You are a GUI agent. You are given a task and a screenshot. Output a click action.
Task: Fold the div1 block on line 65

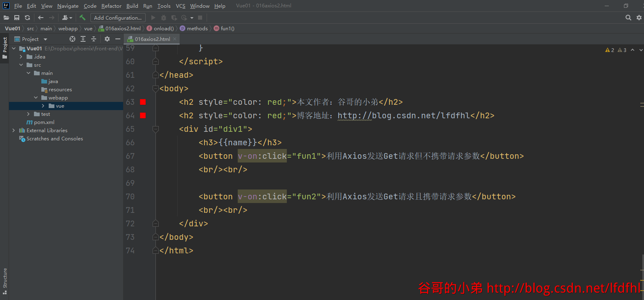[x=155, y=129]
